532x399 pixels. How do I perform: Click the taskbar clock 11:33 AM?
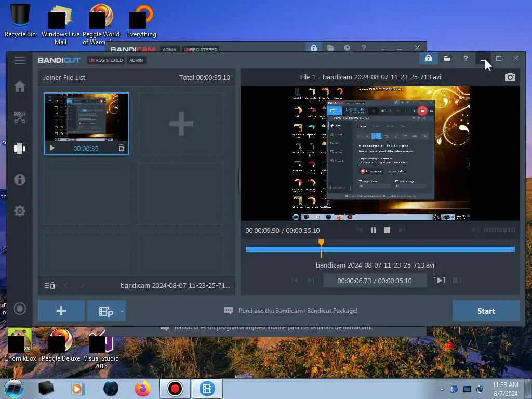[505, 389]
